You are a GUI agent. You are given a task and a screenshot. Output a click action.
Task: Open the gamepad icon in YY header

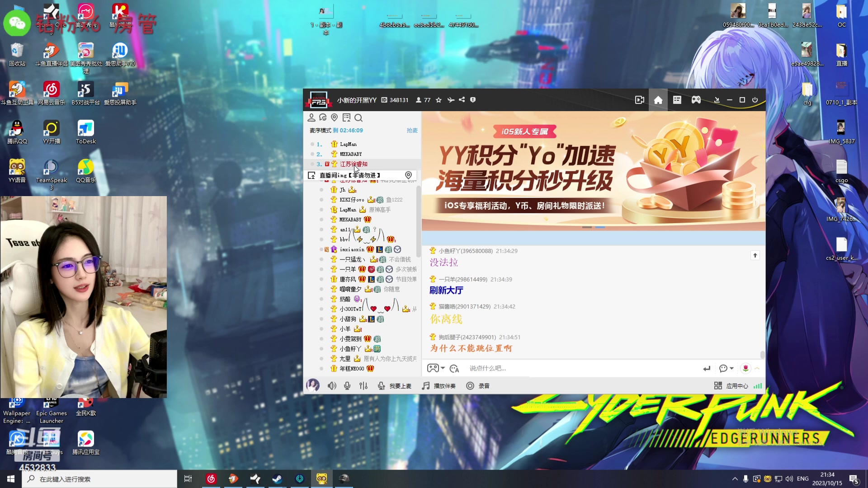click(x=696, y=100)
